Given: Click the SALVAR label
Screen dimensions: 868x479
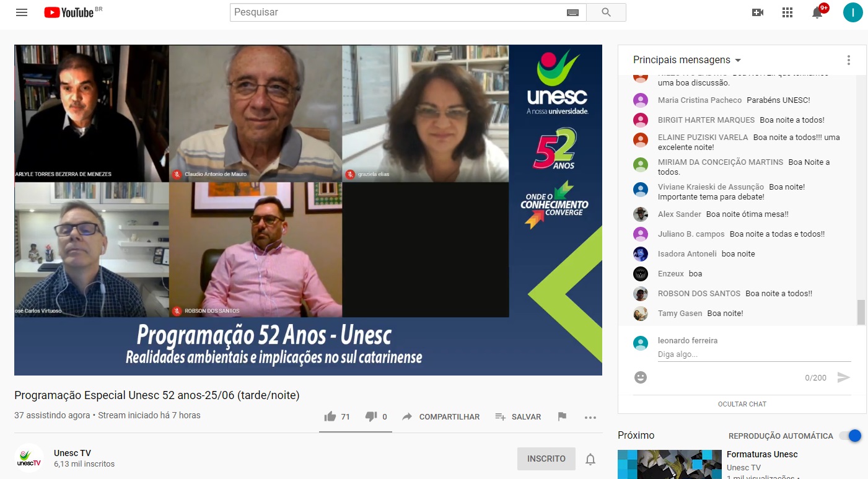Looking at the screenshot, I should 526,417.
